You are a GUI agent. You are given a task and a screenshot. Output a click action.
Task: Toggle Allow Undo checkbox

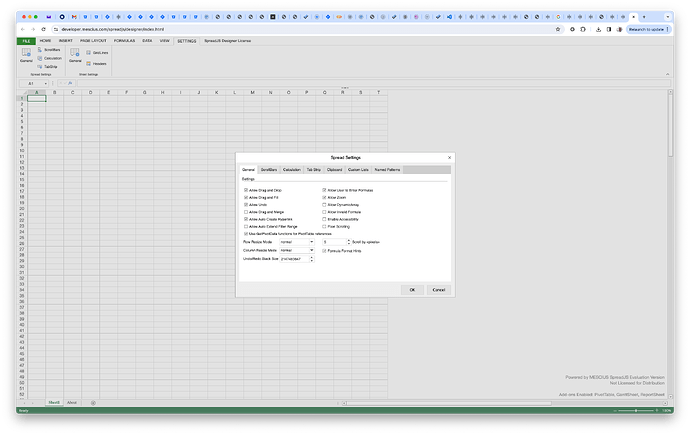pos(246,205)
